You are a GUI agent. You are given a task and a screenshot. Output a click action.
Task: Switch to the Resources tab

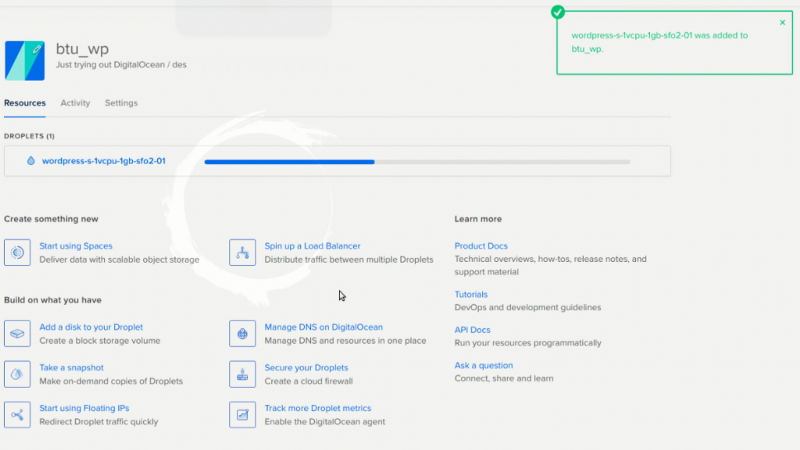click(25, 103)
